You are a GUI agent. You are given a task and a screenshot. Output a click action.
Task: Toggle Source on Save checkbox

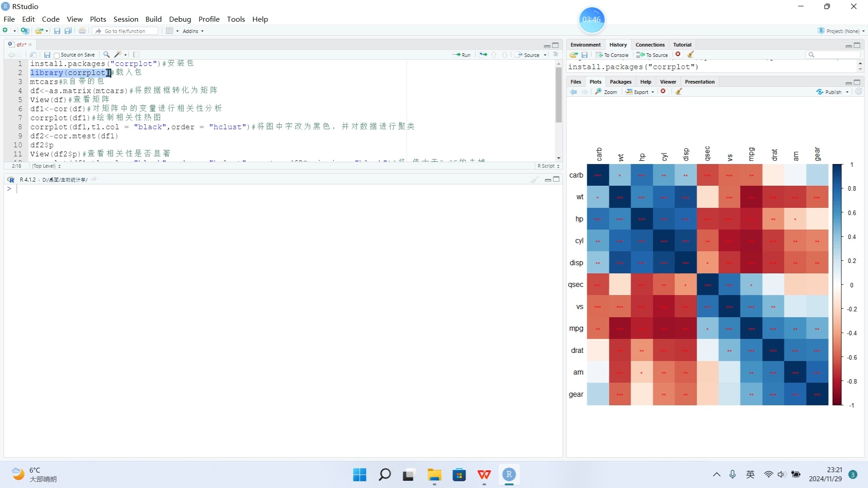(x=56, y=55)
